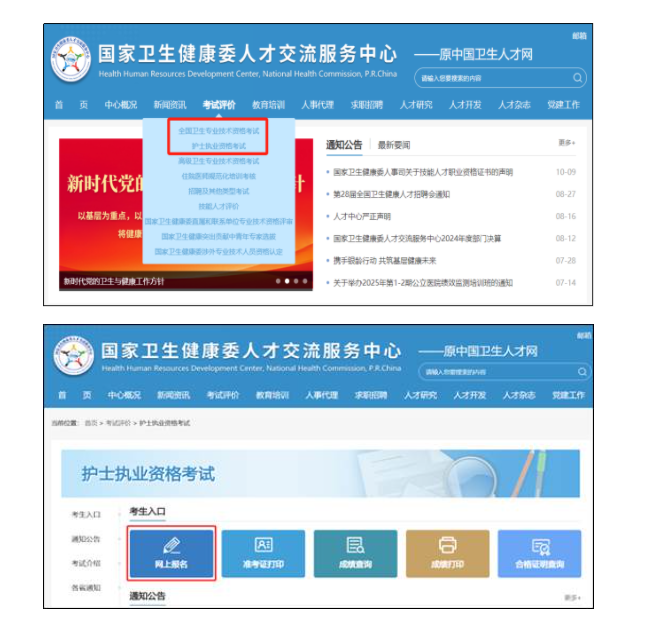Click the 网上报名 pencil icon tile
The width and height of the screenshot is (655, 617).
point(171,551)
